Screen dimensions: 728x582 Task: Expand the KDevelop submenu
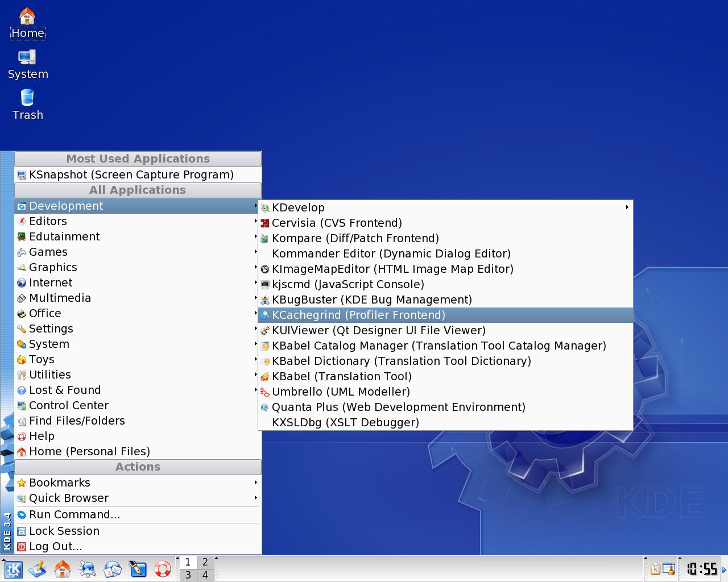pos(445,207)
